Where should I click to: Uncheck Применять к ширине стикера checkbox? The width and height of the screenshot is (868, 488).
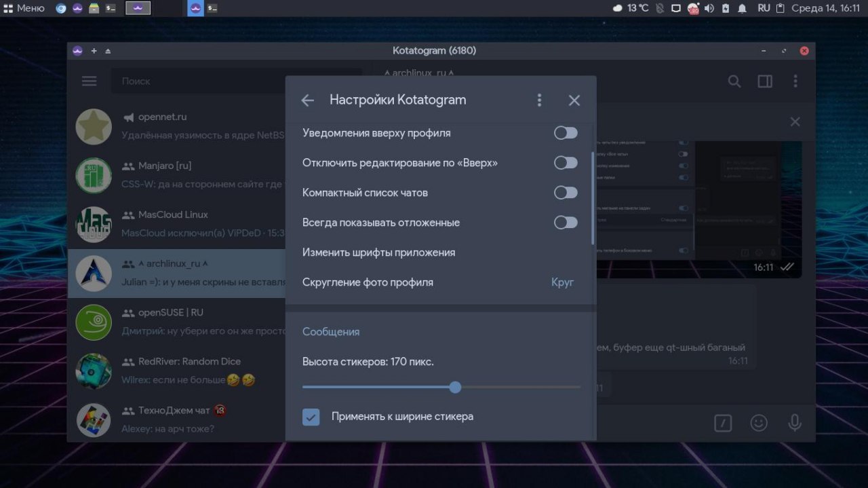[311, 417]
